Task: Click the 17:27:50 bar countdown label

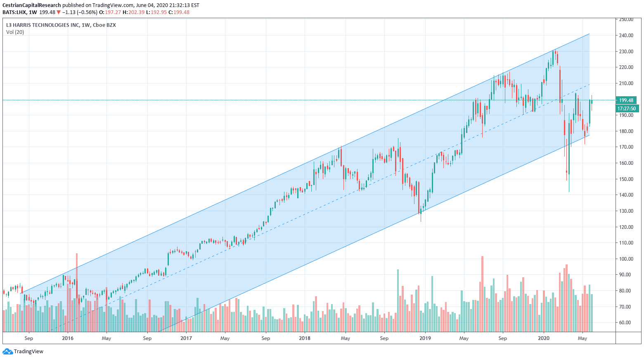Action: tap(626, 109)
